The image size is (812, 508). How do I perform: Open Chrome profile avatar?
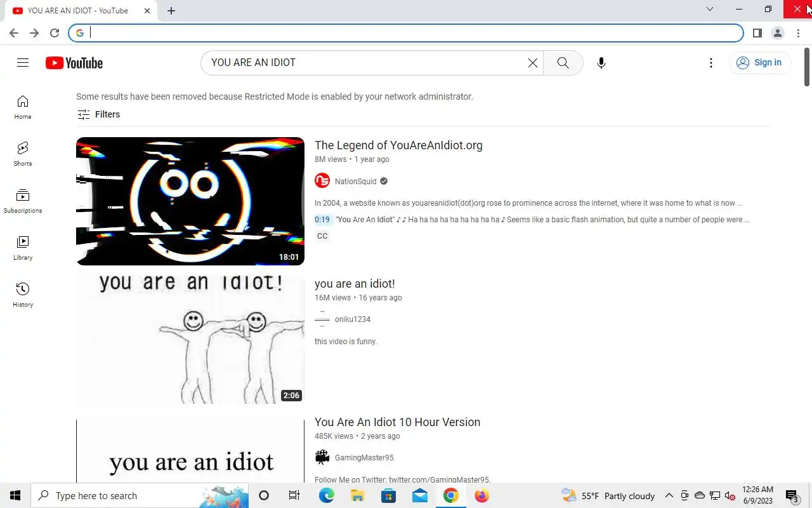[778, 33]
